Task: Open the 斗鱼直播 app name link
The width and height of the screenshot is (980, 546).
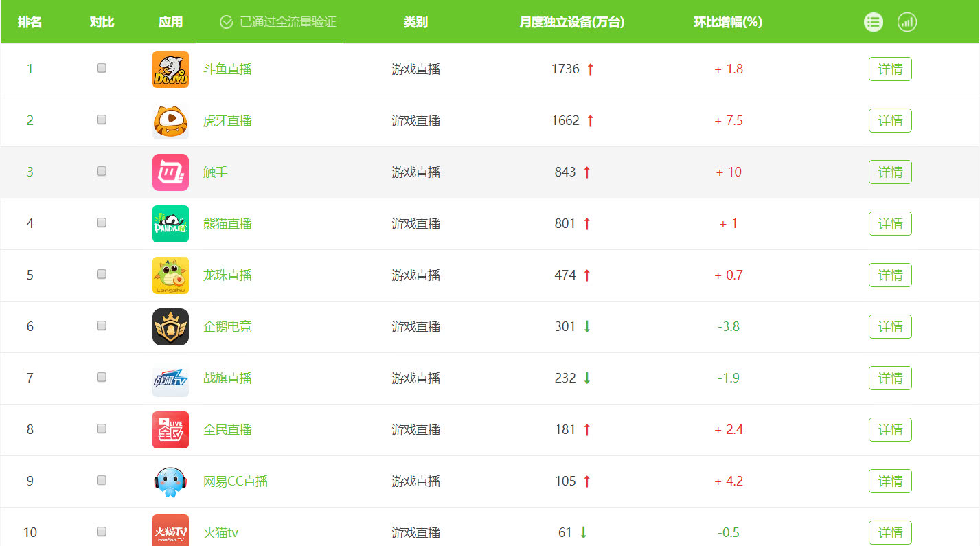Action: coord(227,69)
